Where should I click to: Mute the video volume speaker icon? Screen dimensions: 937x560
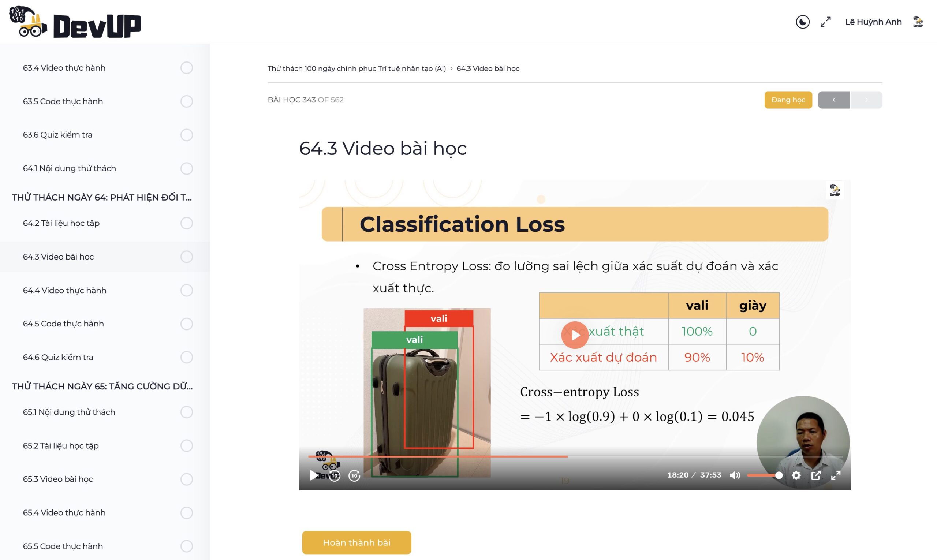pyautogui.click(x=734, y=475)
